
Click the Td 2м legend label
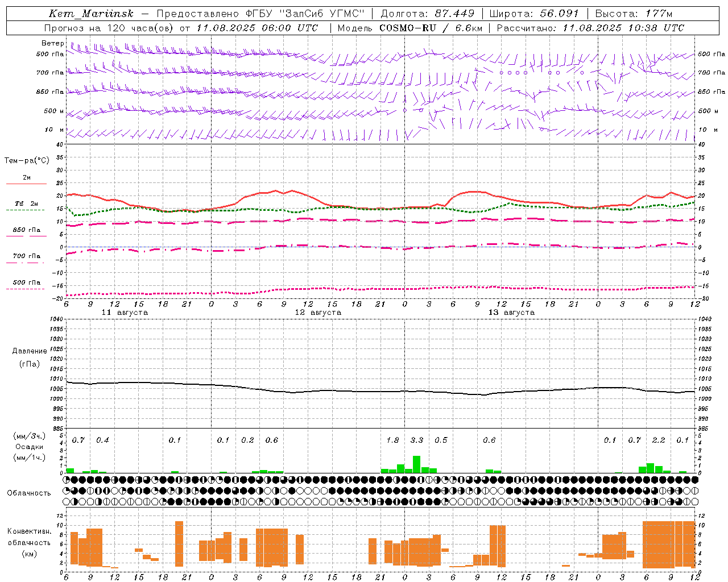click(x=26, y=203)
